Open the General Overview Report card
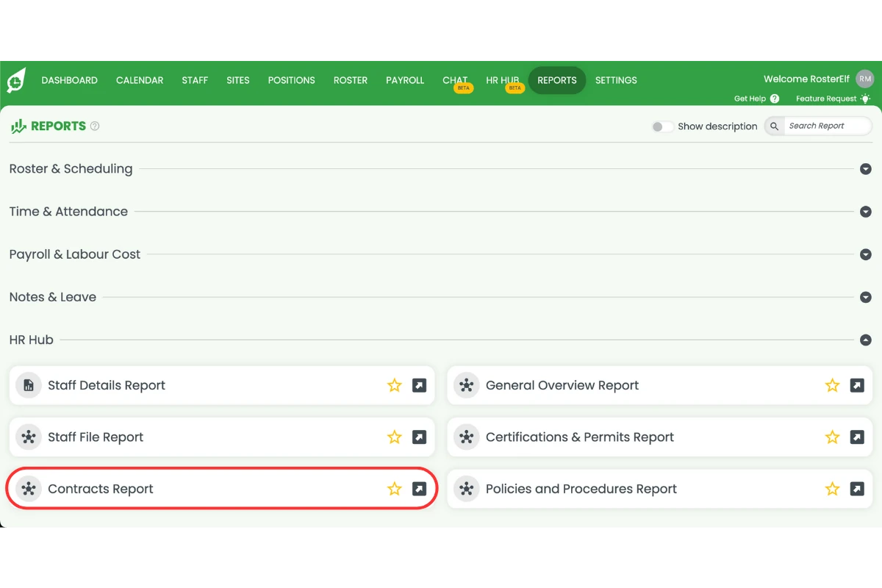This screenshot has width=882, height=588. (x=660, y=385)
